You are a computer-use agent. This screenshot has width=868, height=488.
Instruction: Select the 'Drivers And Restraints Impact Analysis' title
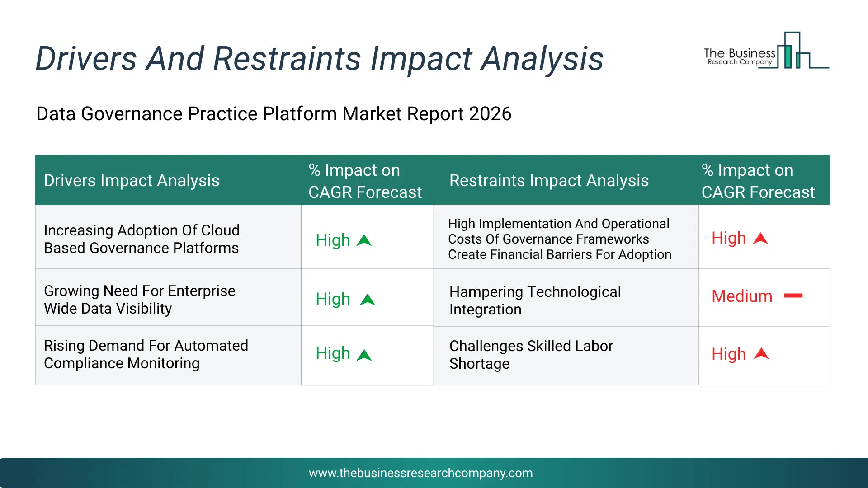click(320, 59)
